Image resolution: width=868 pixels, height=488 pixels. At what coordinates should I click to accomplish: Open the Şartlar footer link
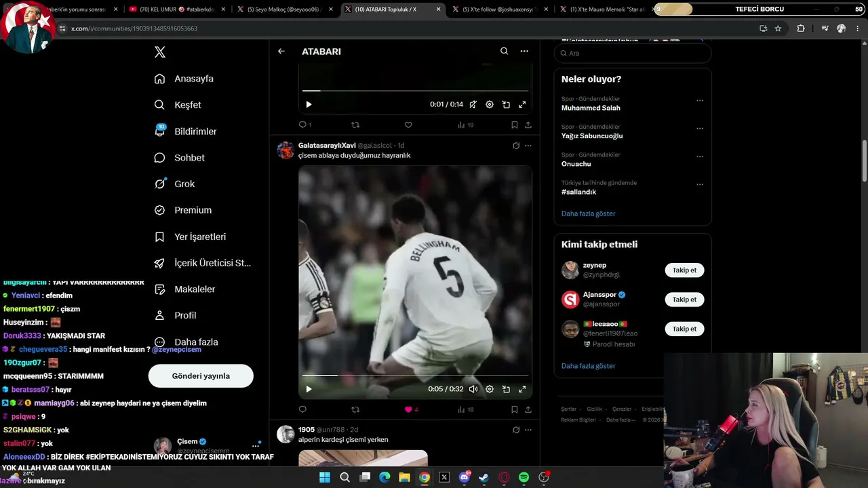[x=568, y=409]
